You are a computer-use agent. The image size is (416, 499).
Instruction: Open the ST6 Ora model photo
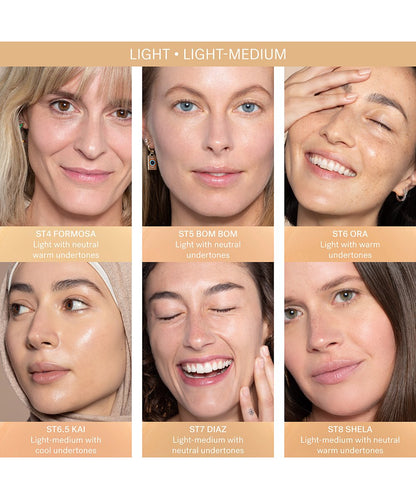pyautogui.click(x=350, y=146)
